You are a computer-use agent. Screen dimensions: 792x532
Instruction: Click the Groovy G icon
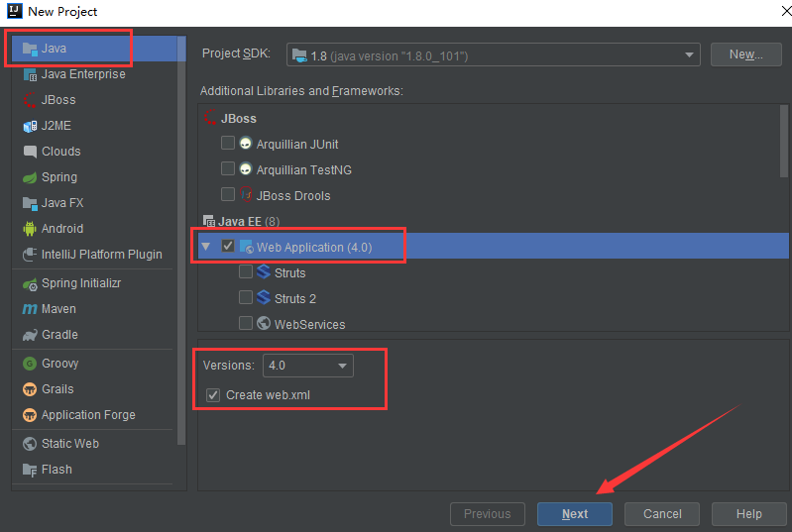click(x=30, y=364)
